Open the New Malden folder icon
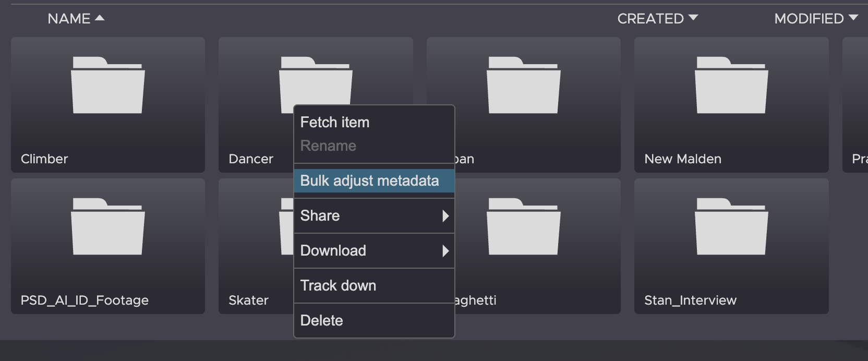Image resolution: width=868 pixels, height=361 pixels. 731,86
